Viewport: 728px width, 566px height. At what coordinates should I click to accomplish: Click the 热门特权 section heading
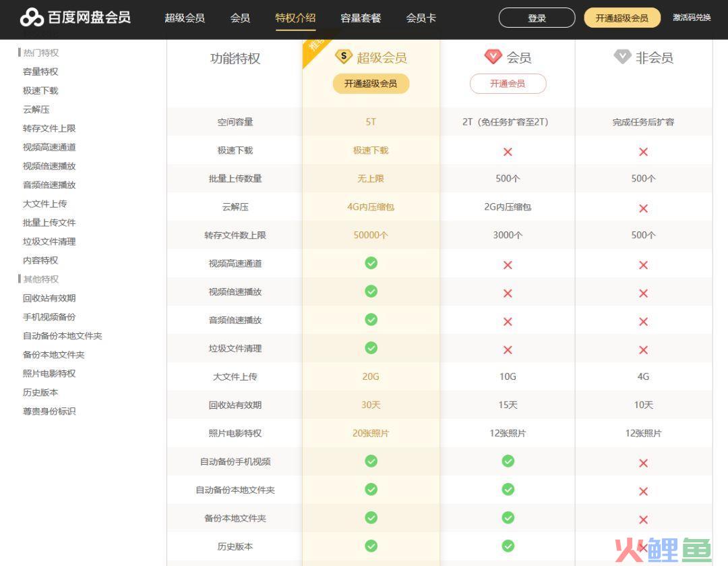41,53
